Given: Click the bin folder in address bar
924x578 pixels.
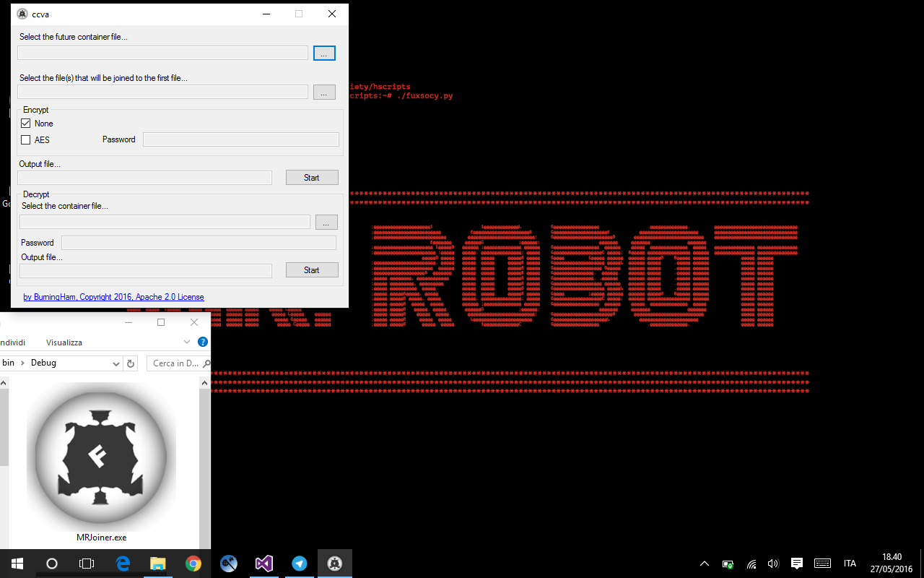Looking at the screenshot, I should pyautogui.click(x=8, y=363).
